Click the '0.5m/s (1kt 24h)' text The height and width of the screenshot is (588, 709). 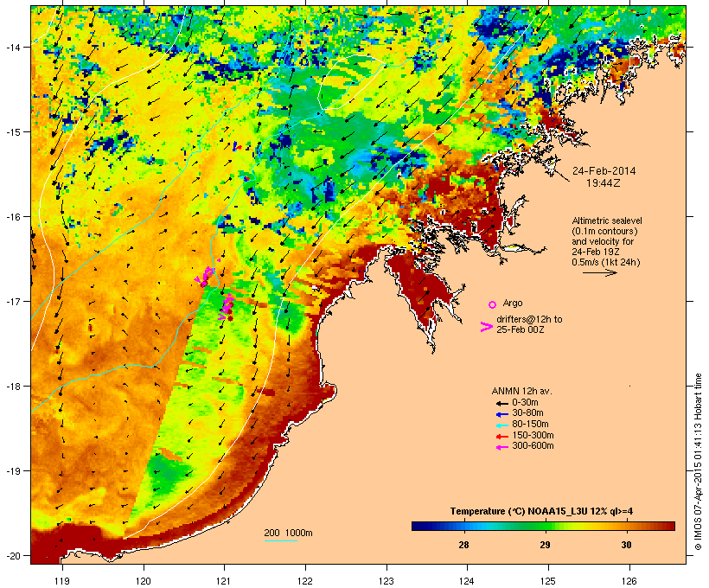606,262
